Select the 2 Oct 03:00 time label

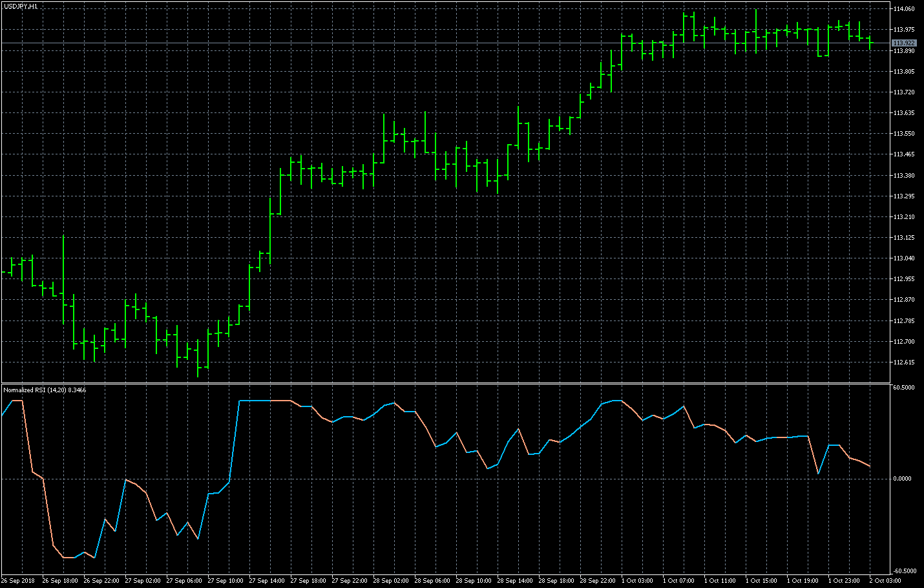click(x=885, y=581)
